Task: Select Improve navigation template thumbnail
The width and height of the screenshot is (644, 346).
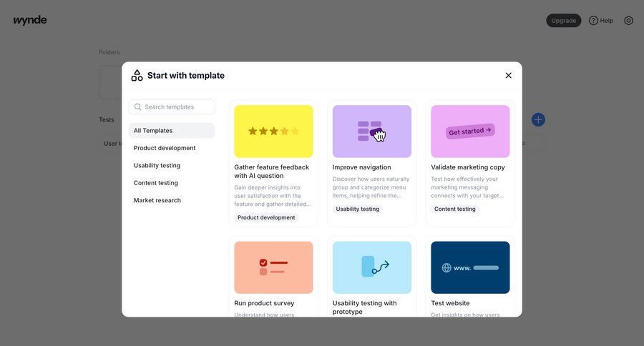Action: 372,132
